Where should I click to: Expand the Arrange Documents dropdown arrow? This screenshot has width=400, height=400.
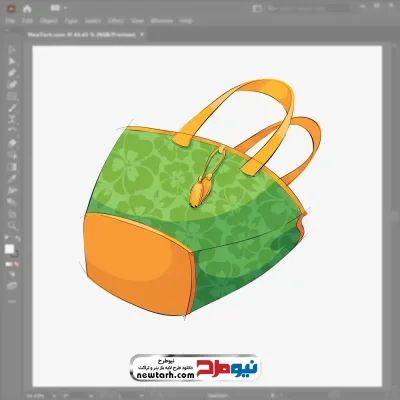[x=65, y=8]
